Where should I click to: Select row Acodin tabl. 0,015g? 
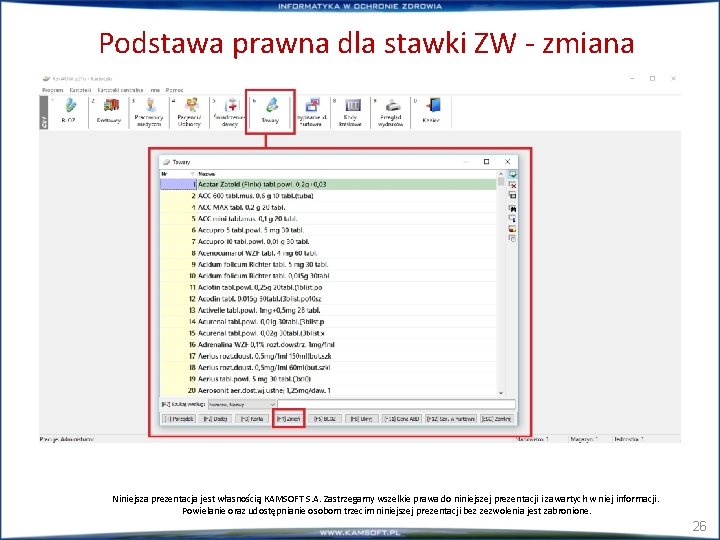pos(328,299)
